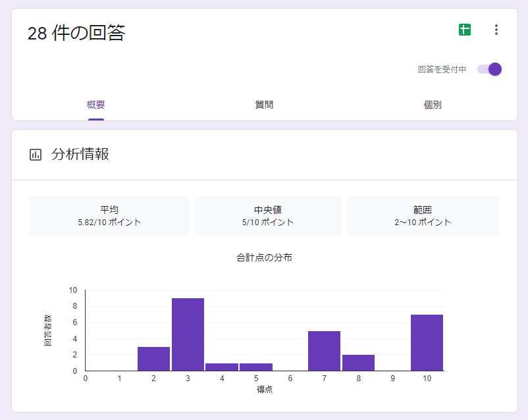Click the 分析情報 chart icon
This screenshot has width=528, height=420.
click(x=36, y=155)
